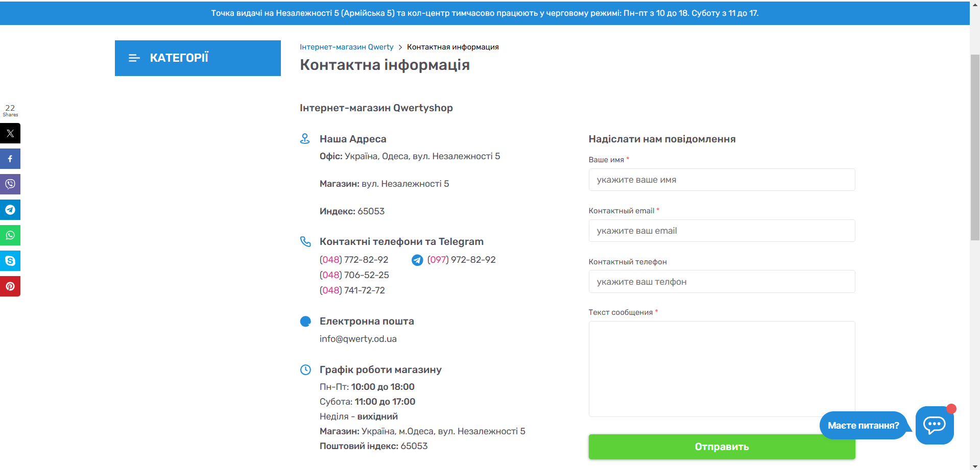Focus the Контактный телефон field

click(721, 282)
